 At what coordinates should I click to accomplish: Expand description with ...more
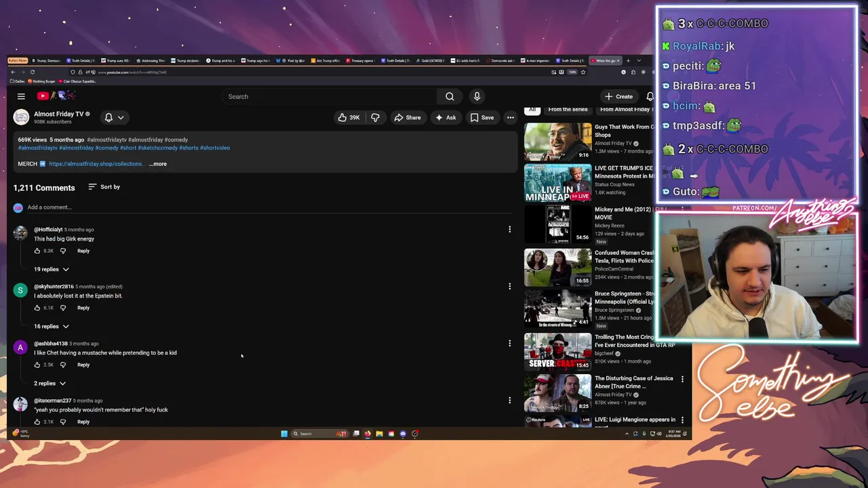click(157, 163)
